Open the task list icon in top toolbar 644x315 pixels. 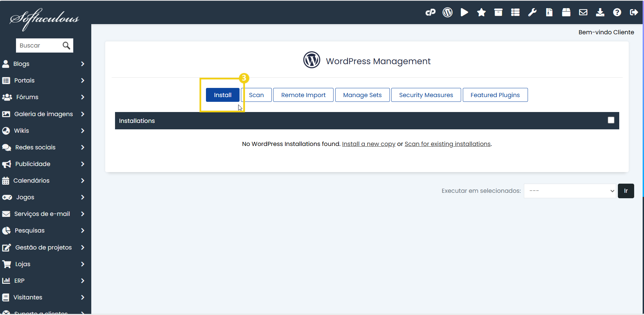coord(515,13)
